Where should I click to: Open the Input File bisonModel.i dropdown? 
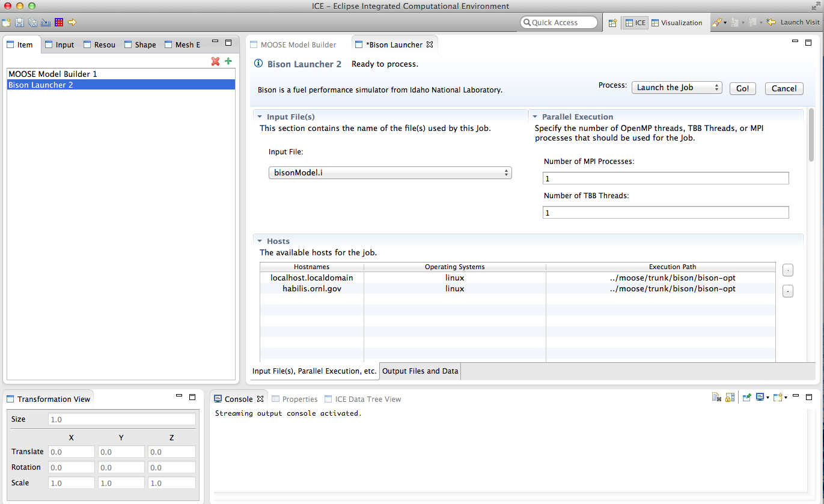tap(390, 173)
